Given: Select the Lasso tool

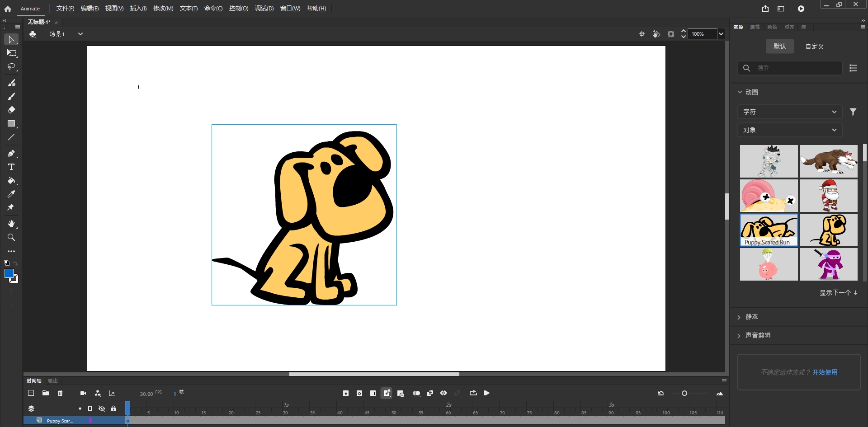Looking at the screenshot, I should [11, 67].
